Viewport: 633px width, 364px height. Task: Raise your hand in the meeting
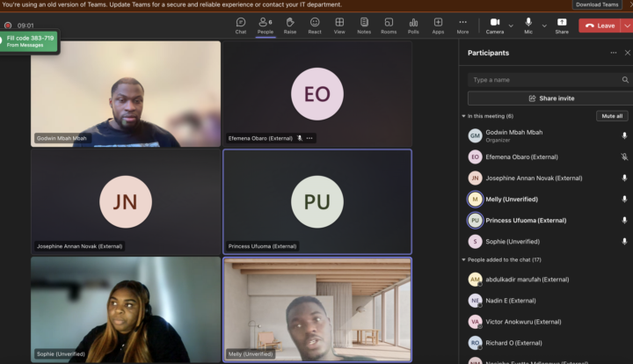tap(289, 25)
